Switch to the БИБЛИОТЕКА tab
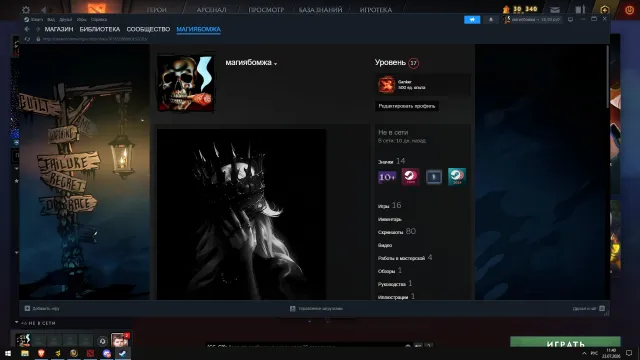Screen dimensions: 640x360 [x=100, y=29]
